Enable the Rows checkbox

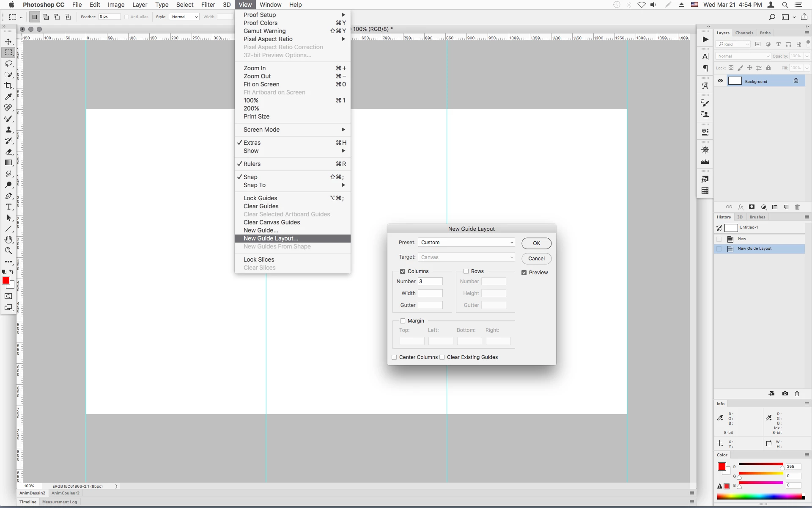pos(466,271)
